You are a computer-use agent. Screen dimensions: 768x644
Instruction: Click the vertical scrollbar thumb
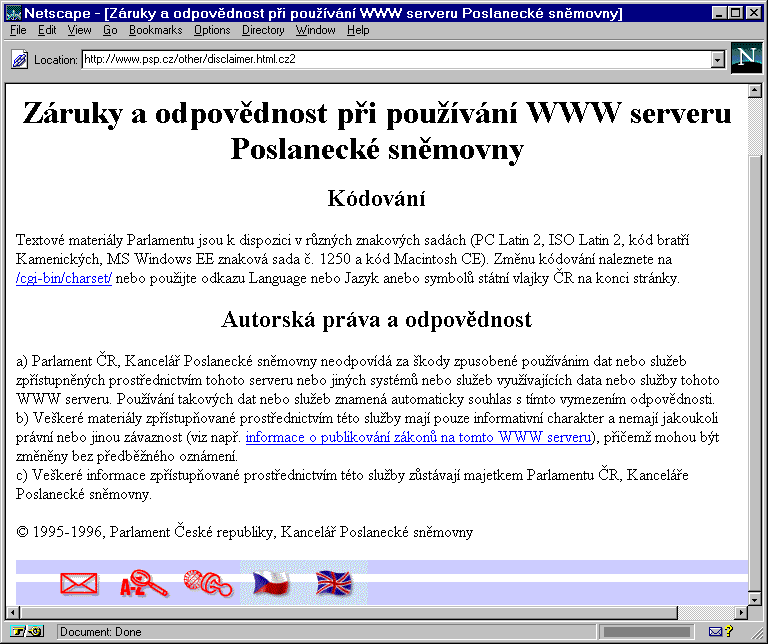point(754,374)
